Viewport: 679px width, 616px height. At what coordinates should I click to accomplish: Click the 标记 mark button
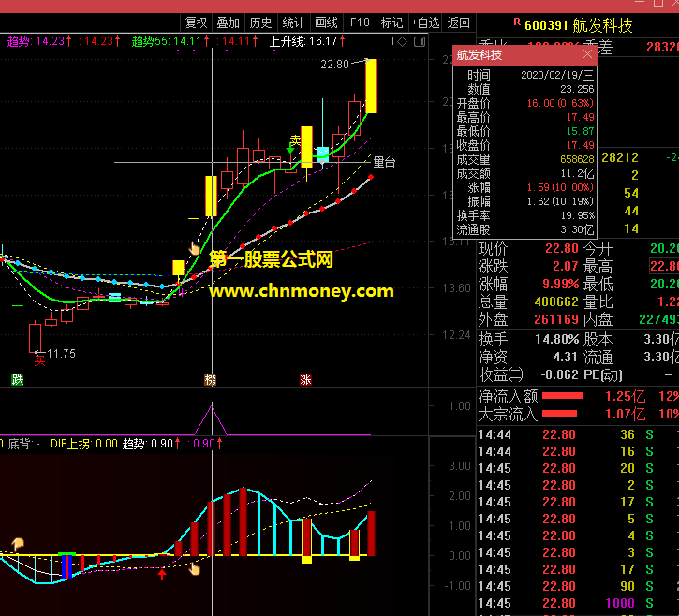pos(391,22)
